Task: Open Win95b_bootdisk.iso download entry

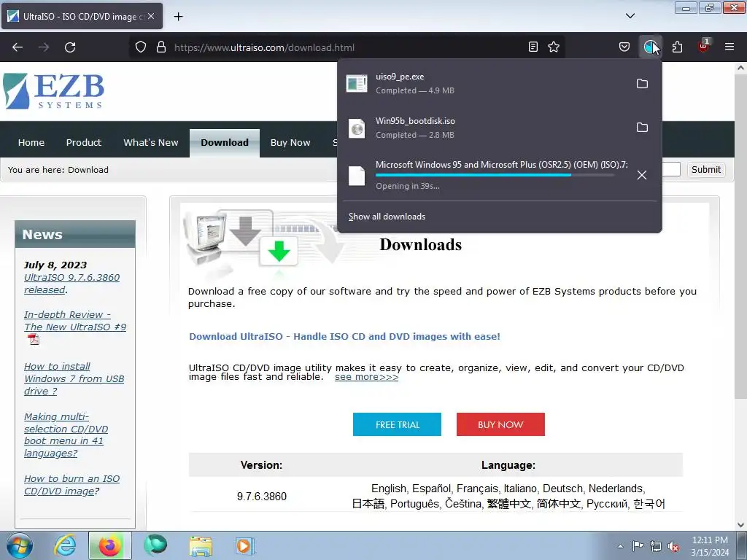Action: (484, 128)
